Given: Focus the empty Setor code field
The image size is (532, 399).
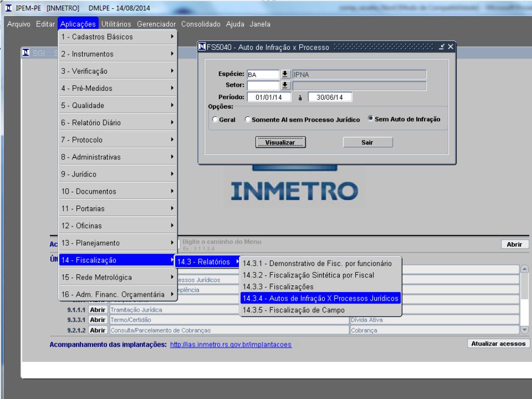Looking at the screenshot, I should pos(263,85).
